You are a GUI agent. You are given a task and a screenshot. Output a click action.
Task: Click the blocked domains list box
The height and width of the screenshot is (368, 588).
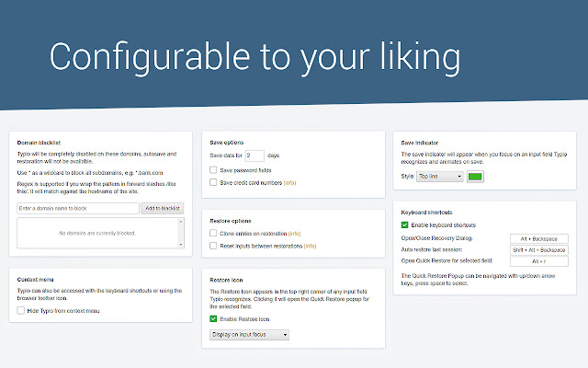pyautogui.click(x=99, y=233)
